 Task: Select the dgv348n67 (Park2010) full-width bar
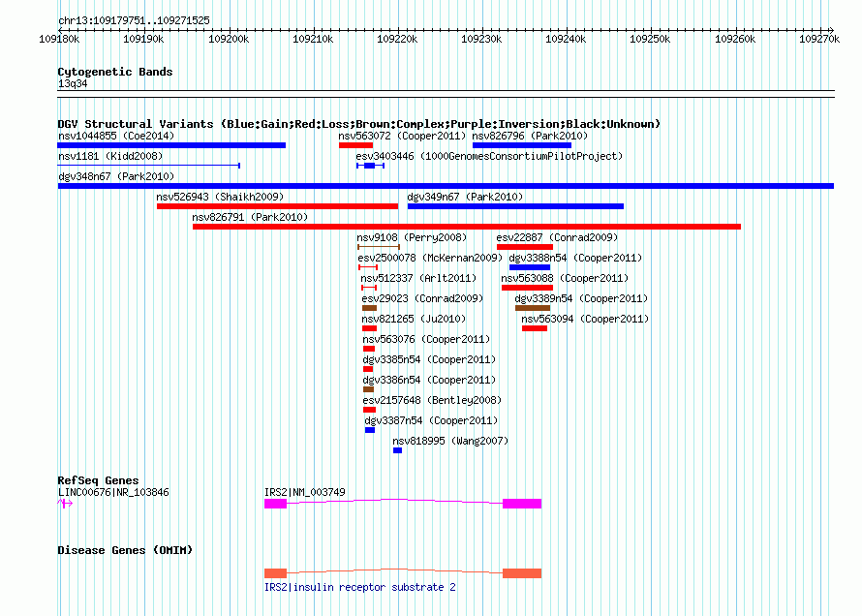pos(446,186)
